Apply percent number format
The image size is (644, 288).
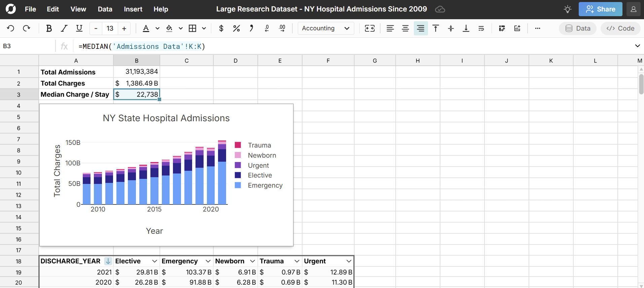point(236,28)
